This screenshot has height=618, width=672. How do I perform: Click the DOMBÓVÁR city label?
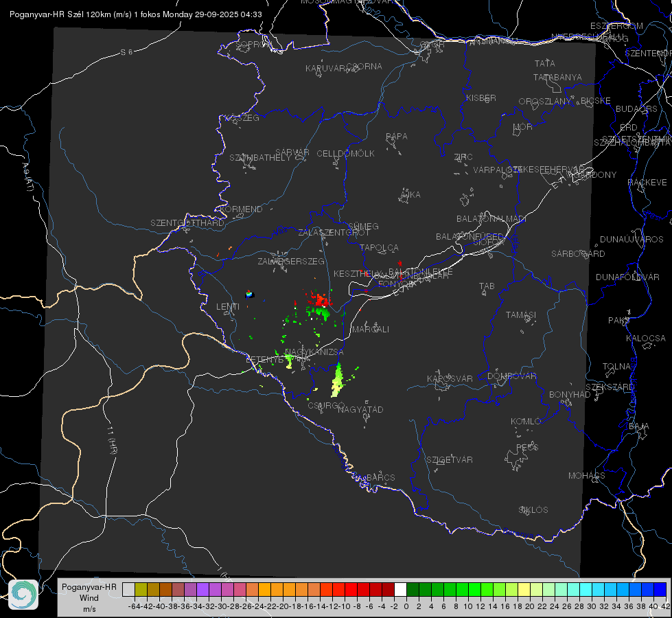[511, 376]
